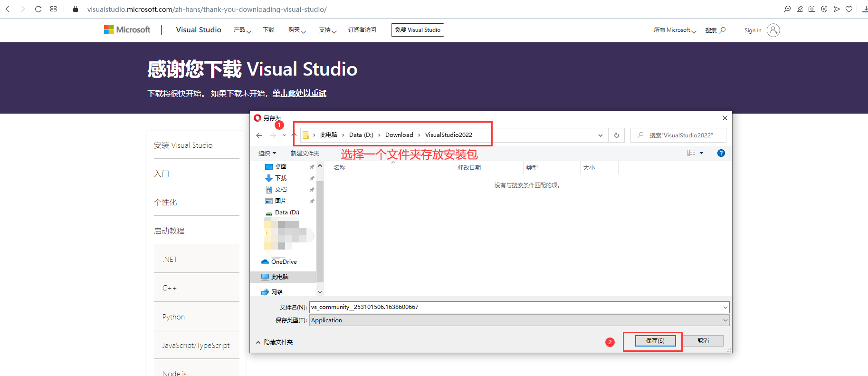Click Download in the path breadcrumb

pos(399,135)
